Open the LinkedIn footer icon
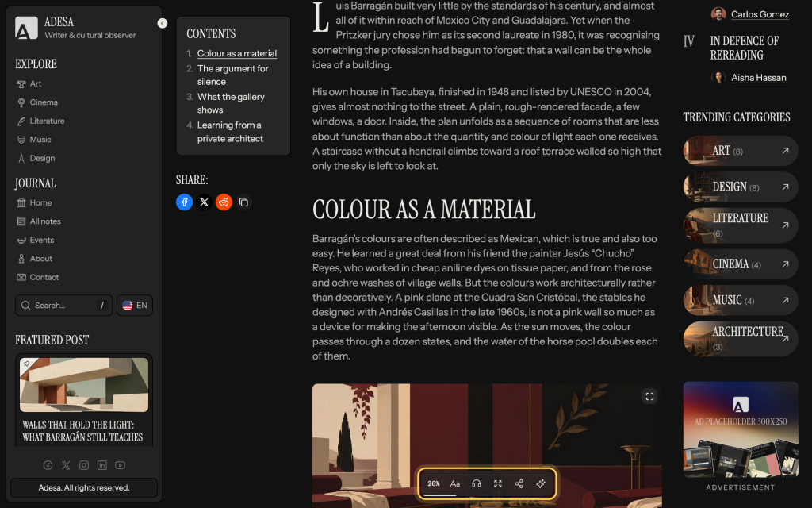Viewport: 812px width, 508px height. 102,465
